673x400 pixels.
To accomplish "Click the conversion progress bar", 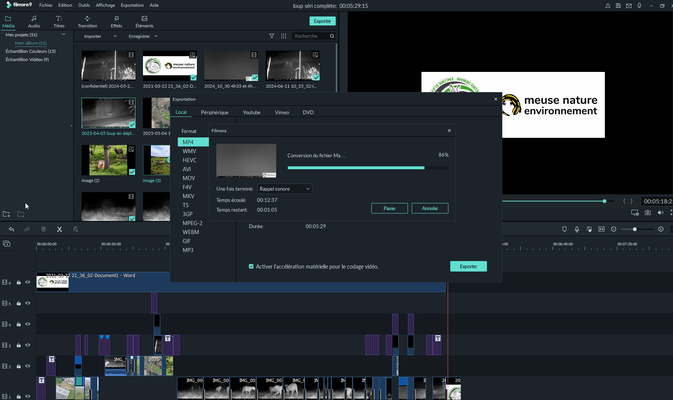I will [368, 168].
